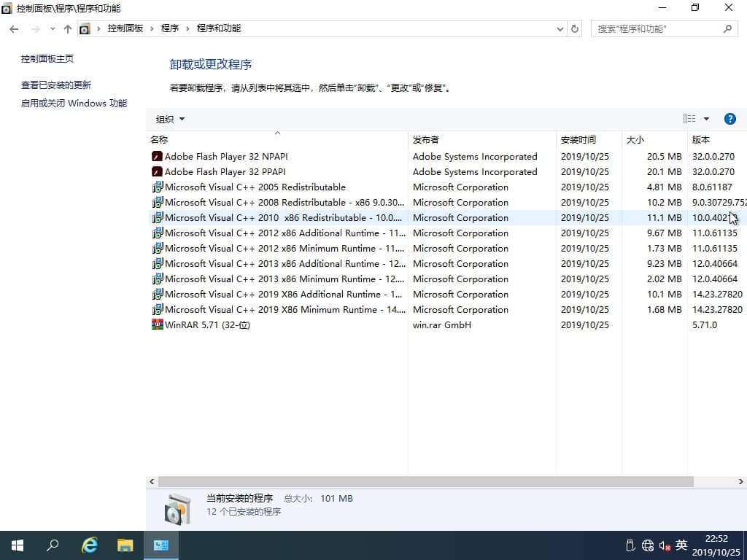
Task: Click the Forward navigation arrow
Action: click(35, 29)
